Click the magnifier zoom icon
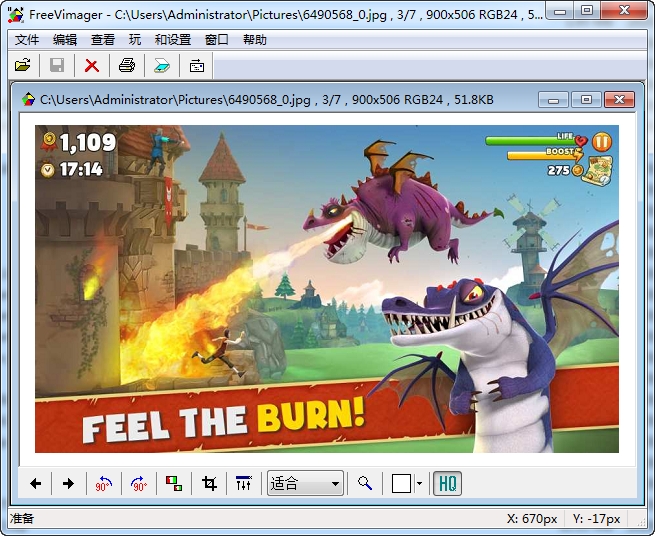 [x=365, y=484]
